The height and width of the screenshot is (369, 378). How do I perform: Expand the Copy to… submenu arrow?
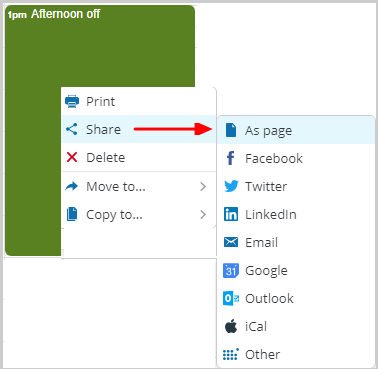pos(203,214)
